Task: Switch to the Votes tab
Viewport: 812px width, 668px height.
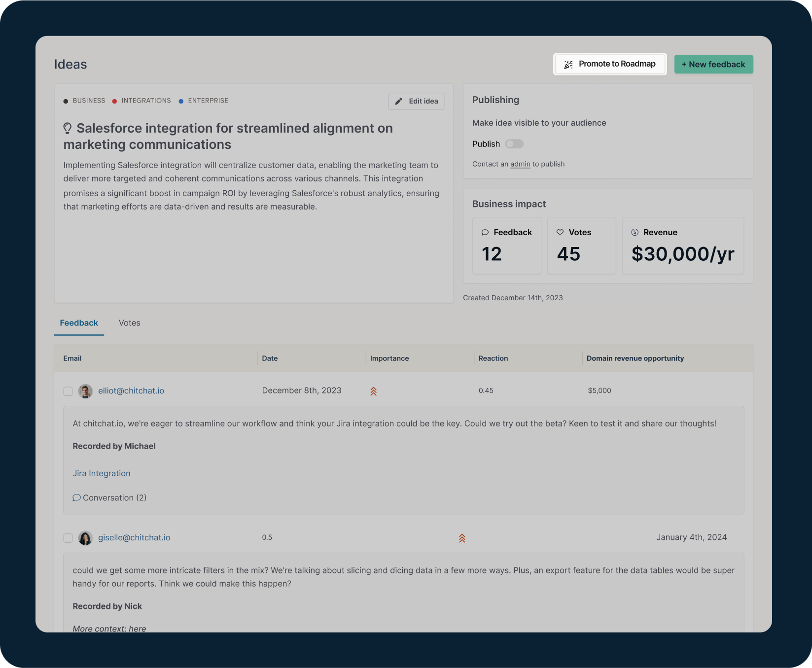Action: [x=129, y=323]
